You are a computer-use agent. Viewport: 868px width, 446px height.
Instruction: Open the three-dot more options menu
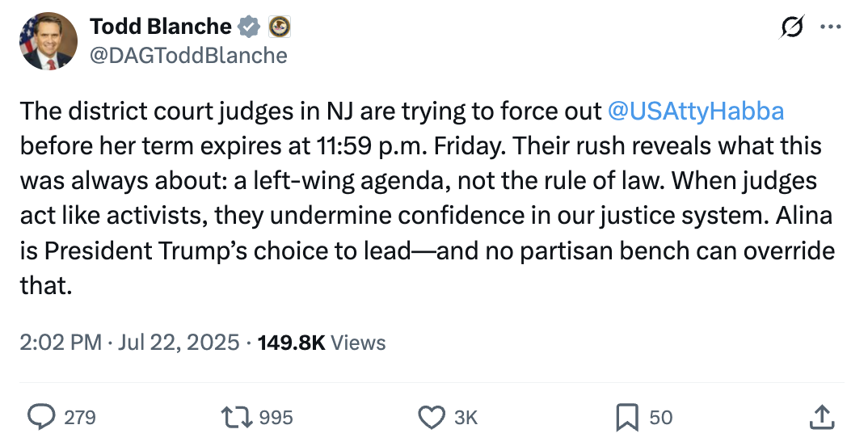830,27
